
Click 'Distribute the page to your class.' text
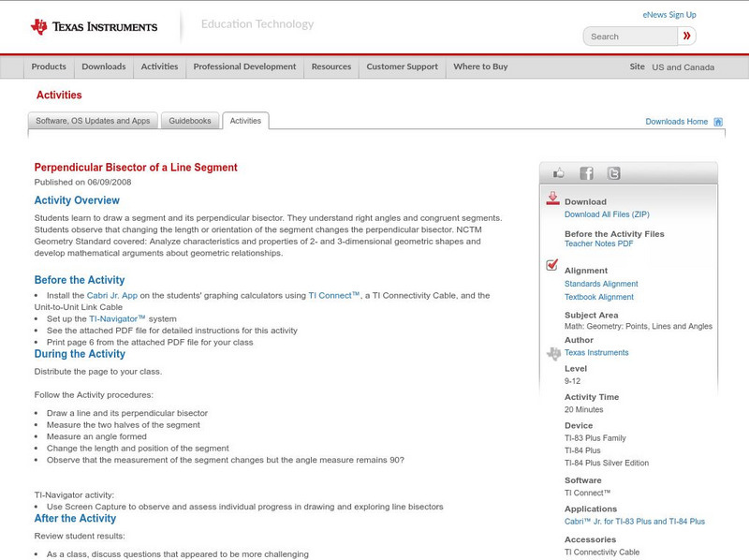(x=98, y=371)
